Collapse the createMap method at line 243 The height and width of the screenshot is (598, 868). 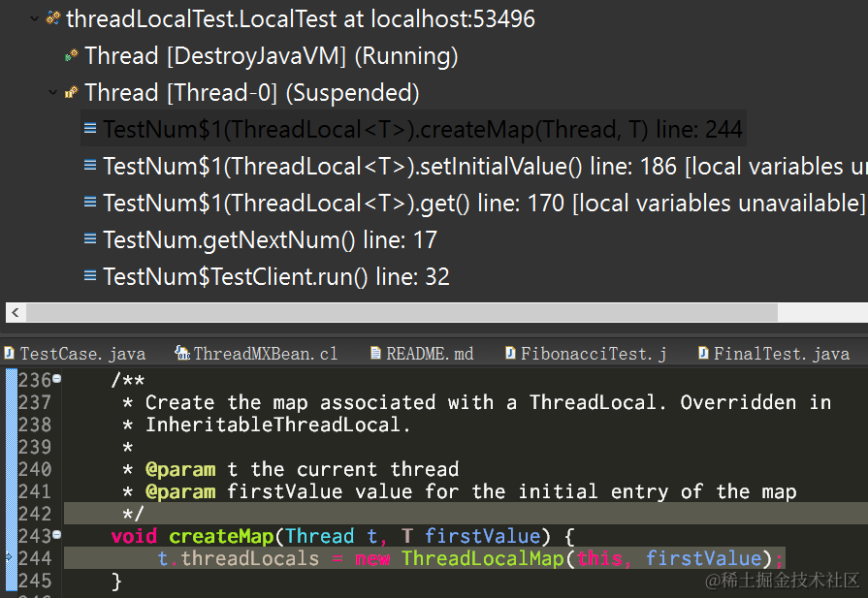[x=57, y=534]
